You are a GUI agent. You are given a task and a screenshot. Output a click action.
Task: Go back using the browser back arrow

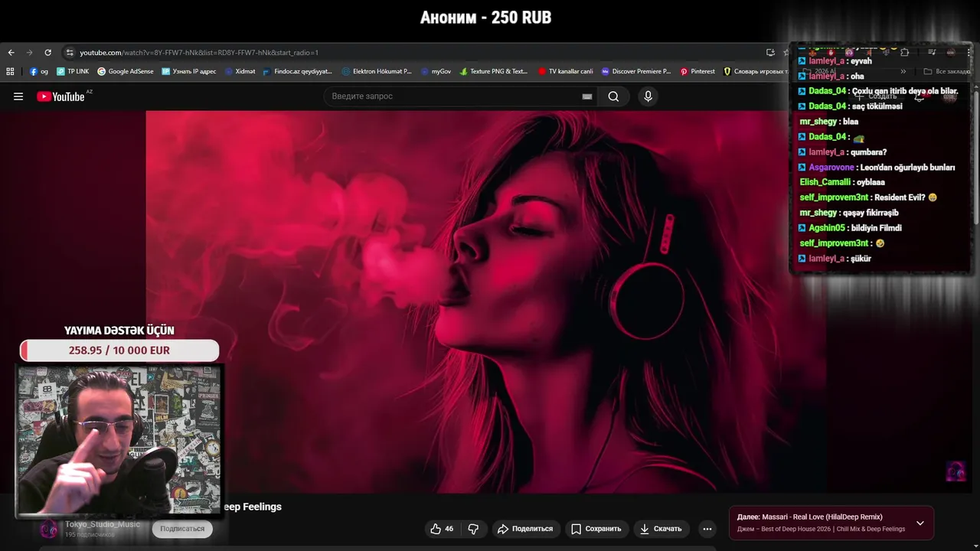(x=11, y=53)
